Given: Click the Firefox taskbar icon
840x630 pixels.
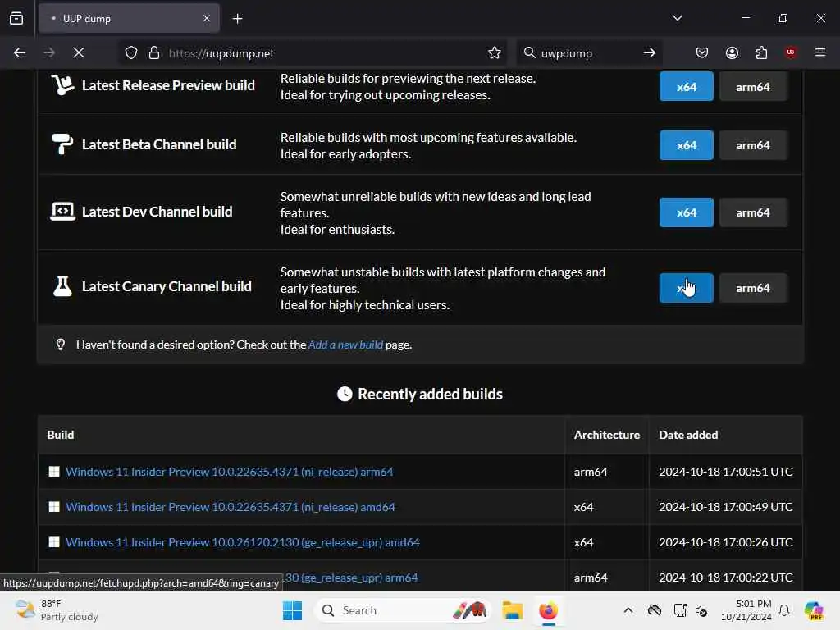Looking at the screenshot, I should coord(548,610).
